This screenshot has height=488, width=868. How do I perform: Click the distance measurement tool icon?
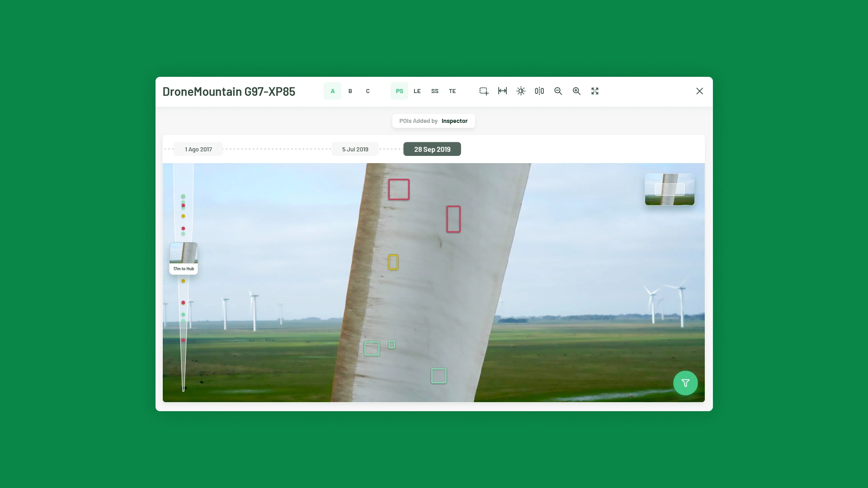[502, 91]
